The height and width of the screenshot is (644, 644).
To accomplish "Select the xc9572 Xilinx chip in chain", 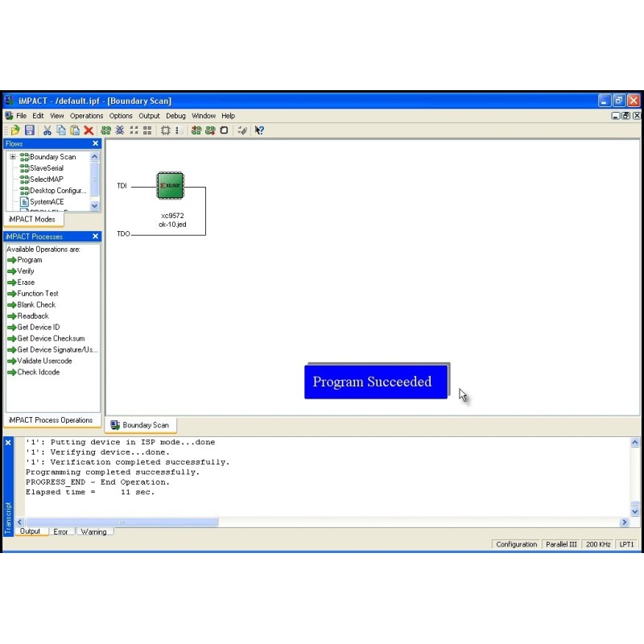I will pyautogui.click(x=171, y=185).
